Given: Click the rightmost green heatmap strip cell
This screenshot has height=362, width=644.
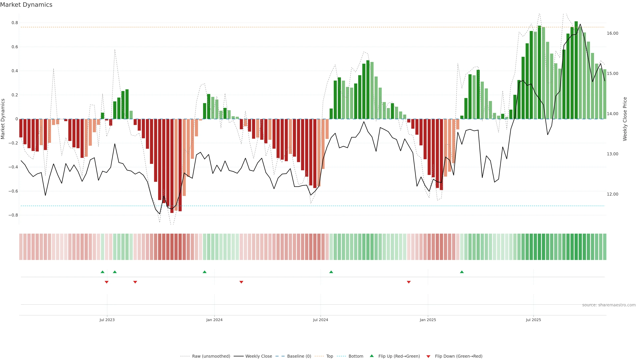Looking at the screenshot, I should [x=604, y=247].
